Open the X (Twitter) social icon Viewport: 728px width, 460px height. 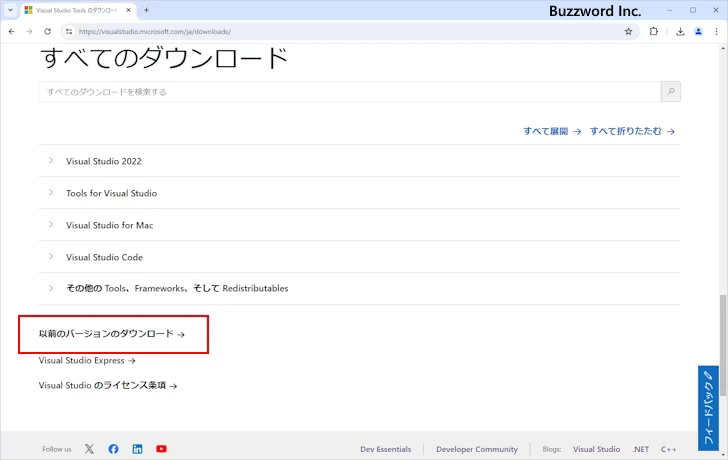click(89, 449)
